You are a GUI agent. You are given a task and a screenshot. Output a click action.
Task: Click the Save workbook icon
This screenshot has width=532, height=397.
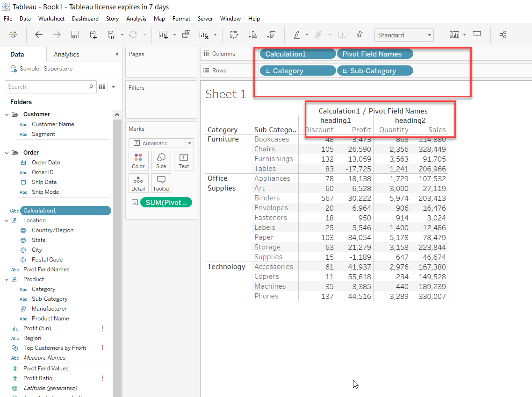[x=75, y=35]
